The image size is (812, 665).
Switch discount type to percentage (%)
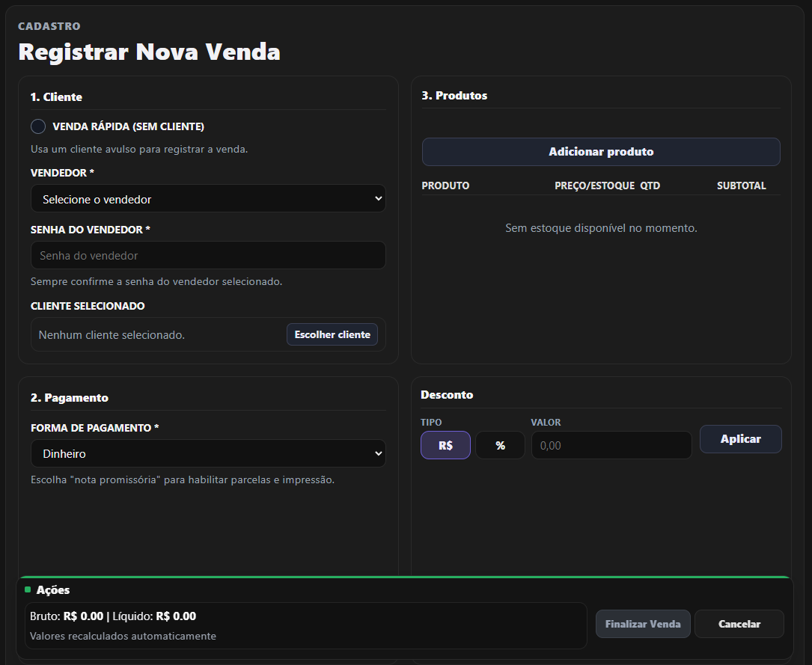(500, 444)
